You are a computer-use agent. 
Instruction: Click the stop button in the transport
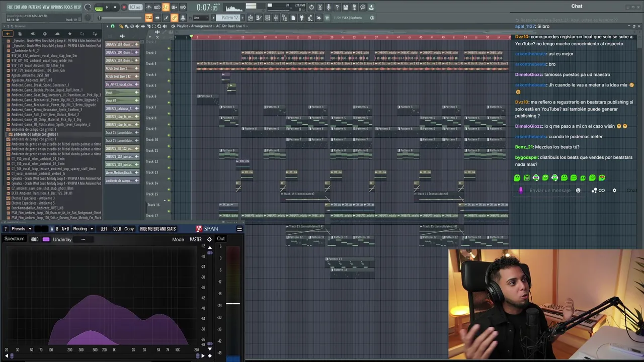[115, 8]
